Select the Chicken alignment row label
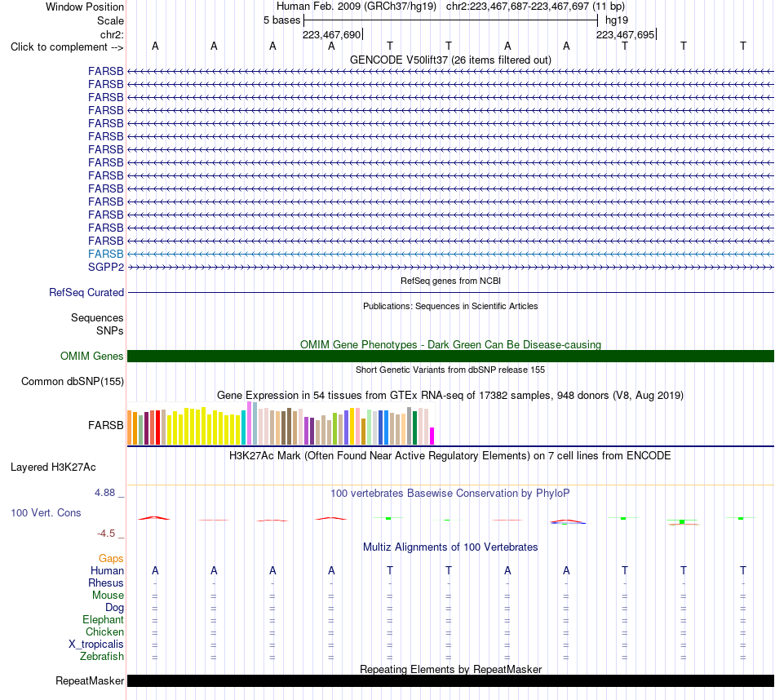 [104, 631]
